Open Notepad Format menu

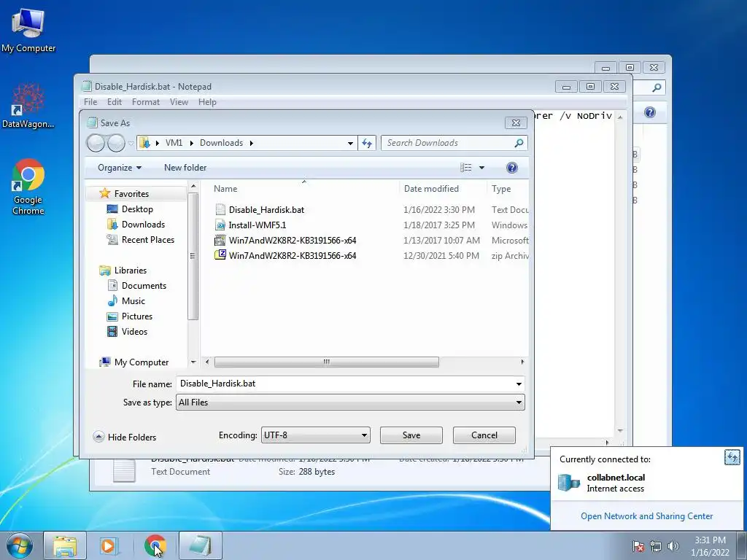[x=146, y=102]
